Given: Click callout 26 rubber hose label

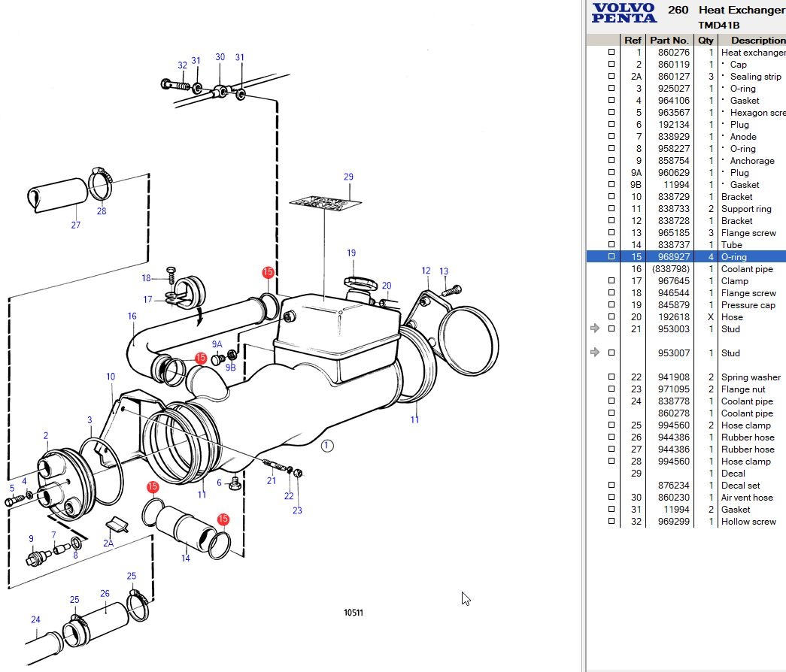Looking at the screenshot, I should [105, 594].
